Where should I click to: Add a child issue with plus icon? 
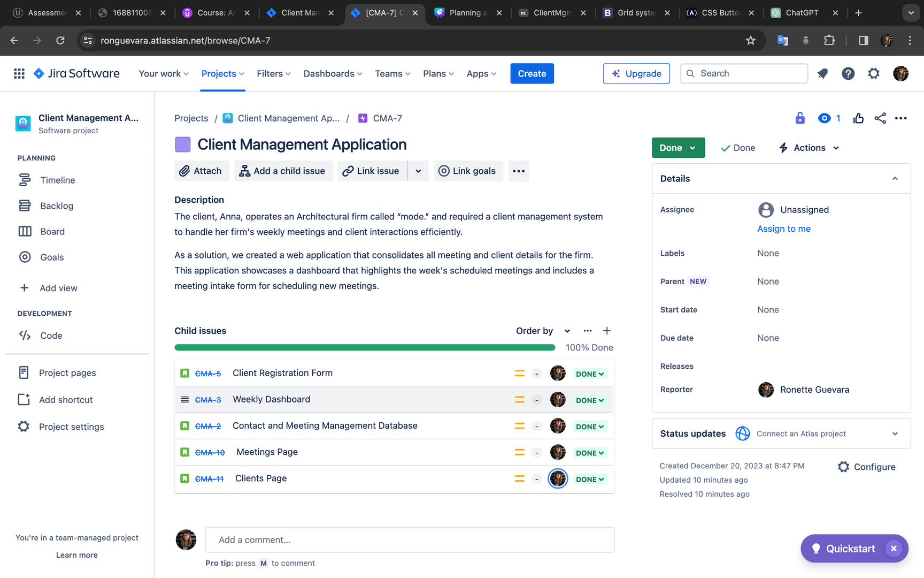pos(607,331)
